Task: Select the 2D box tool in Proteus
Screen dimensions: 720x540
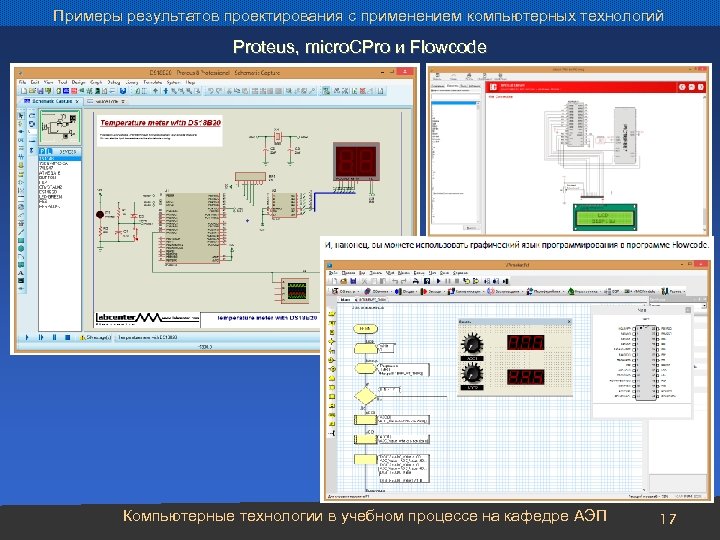Action: tap(21, 240)
